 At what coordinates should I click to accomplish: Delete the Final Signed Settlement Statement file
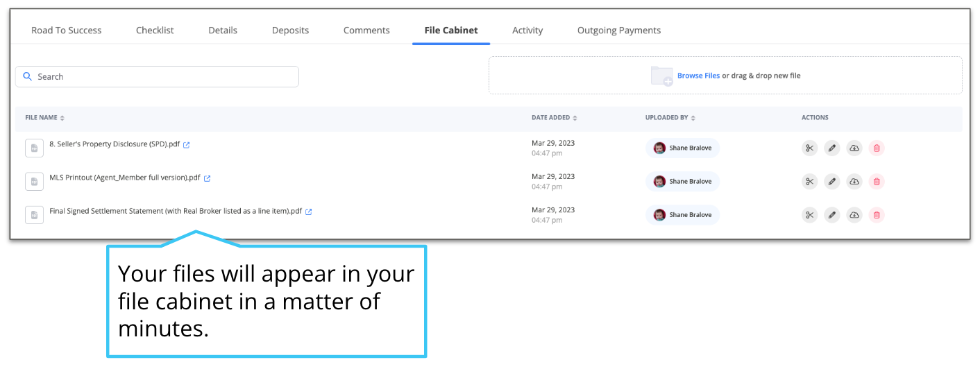877,215
